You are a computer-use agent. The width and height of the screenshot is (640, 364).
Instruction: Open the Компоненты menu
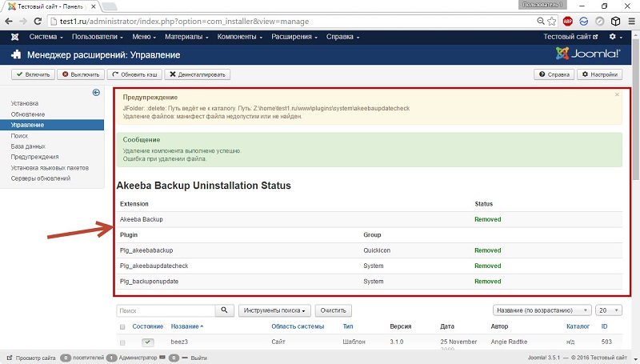pos(239,37)
